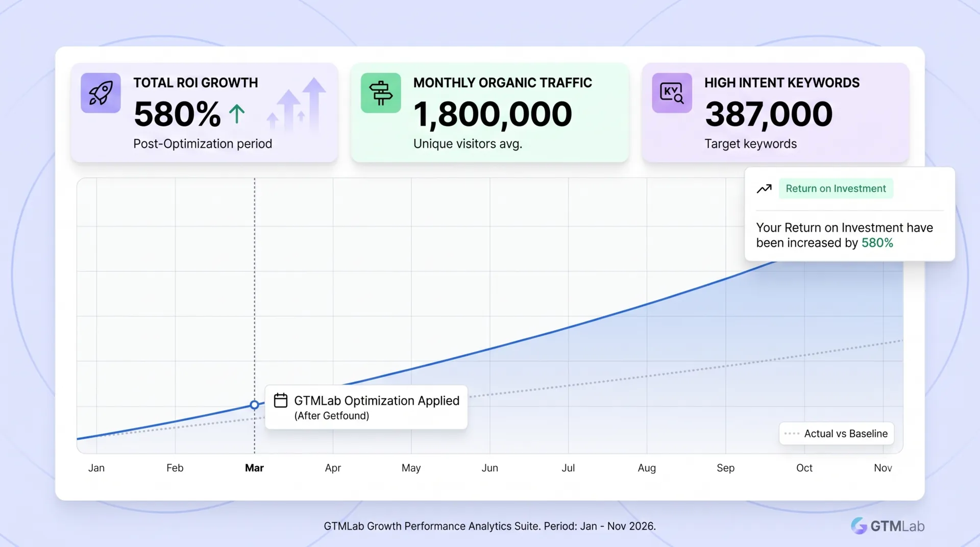Select the Jul axis label
This screenshot has width=980, height=547.
click(568, 468)
